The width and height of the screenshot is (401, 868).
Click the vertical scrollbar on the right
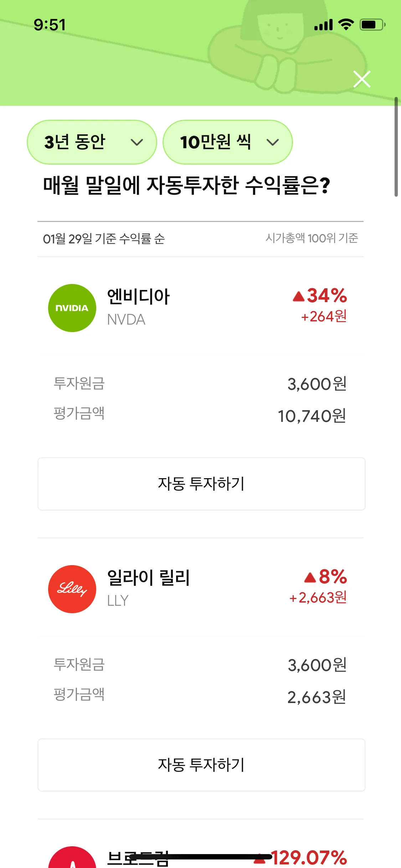(396, 147)
